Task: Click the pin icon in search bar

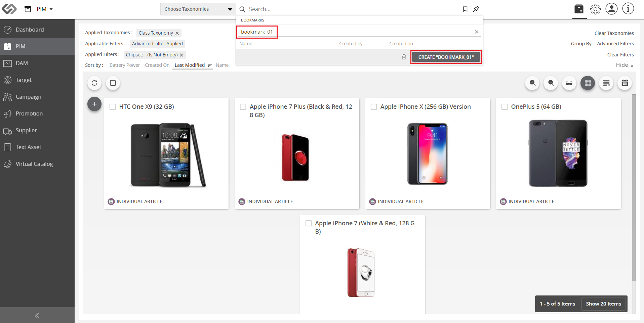Action: coord(476,9)
